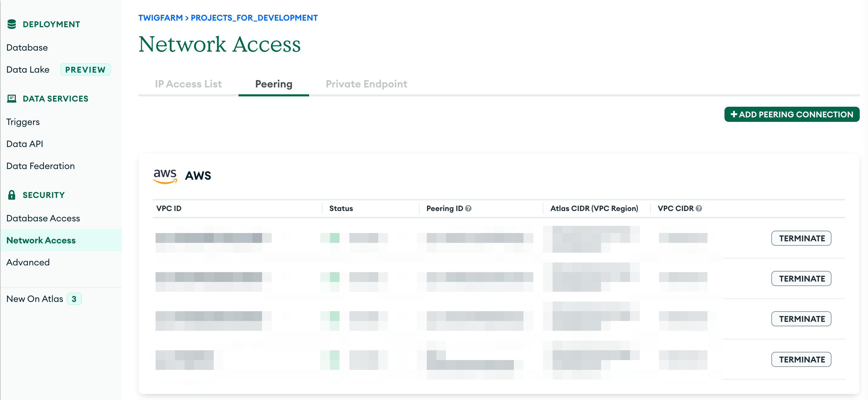868x400 pixels.
Task: Open Data Federation in sidebar
Action: [40, 166]
